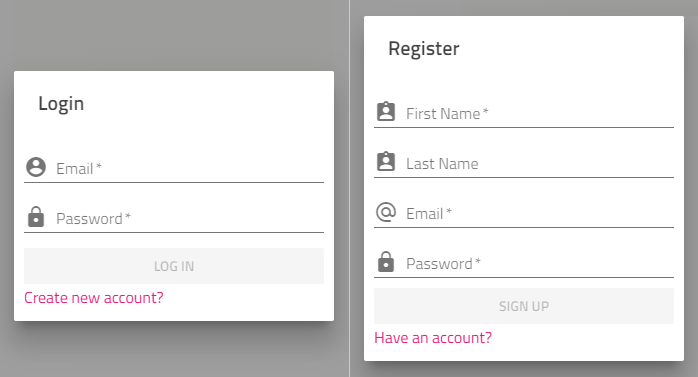Click the Login heading text
The image size is (698, 377).
point(61,104)
